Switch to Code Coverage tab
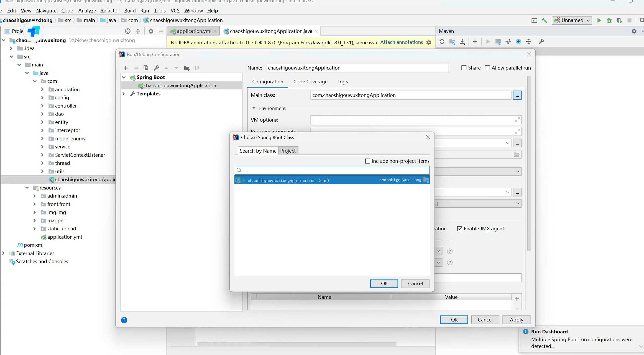The height and width of the screenshot is (355, 644). pos(310,82)
